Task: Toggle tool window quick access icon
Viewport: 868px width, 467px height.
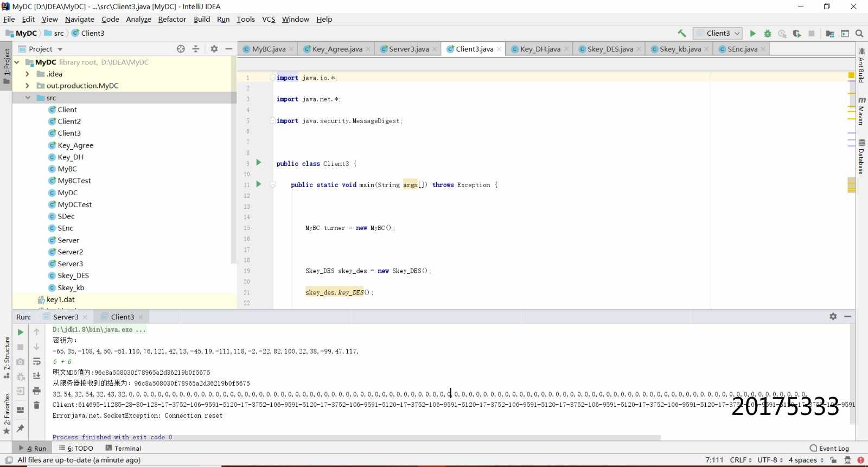Action: (9, 460)
